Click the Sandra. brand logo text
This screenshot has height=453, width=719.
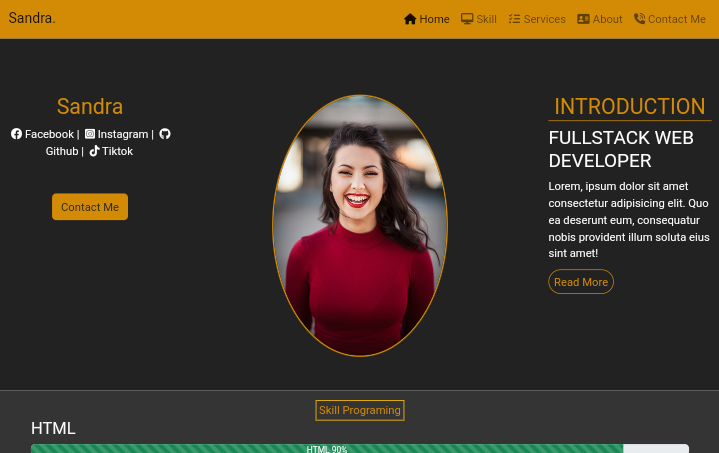(x=32, y=18)
